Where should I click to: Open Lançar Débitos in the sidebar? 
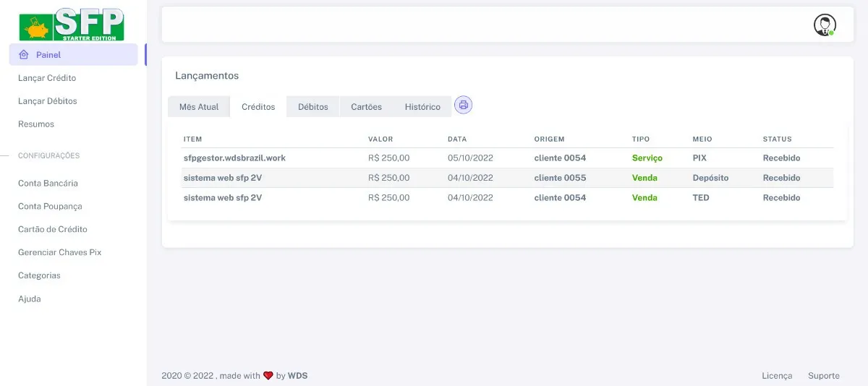pos(48,101)
